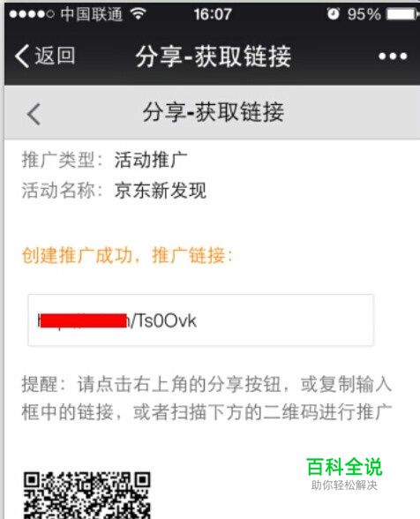Click the 中国联通 carrier label
Viewport: 420px width, 519px height.
pyautogui.click(x=92, y=14)
